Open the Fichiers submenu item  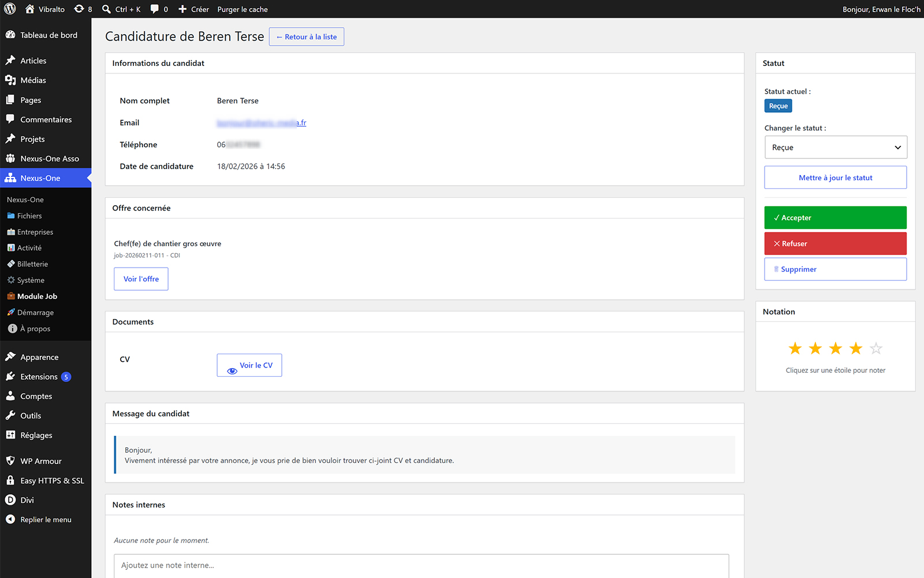pyautogui.click(x=29, y=216)
